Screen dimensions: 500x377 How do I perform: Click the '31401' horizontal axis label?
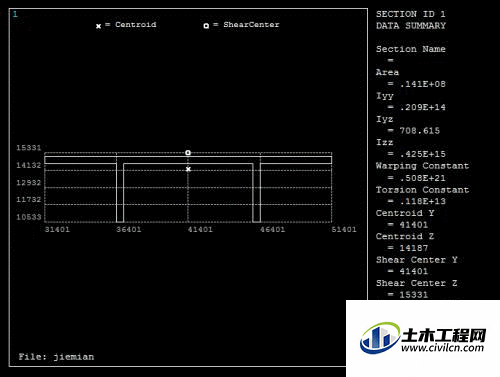[x=57, y=229]
